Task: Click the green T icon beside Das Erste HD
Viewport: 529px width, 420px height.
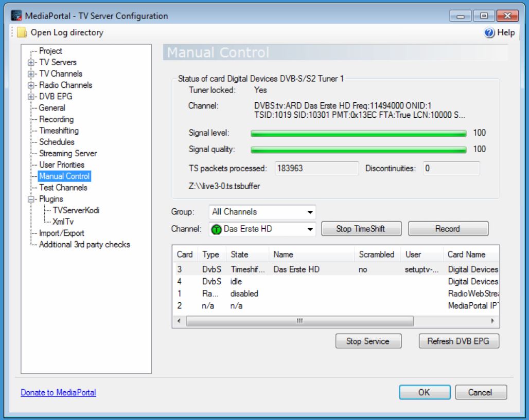Action: coord(216,229)
